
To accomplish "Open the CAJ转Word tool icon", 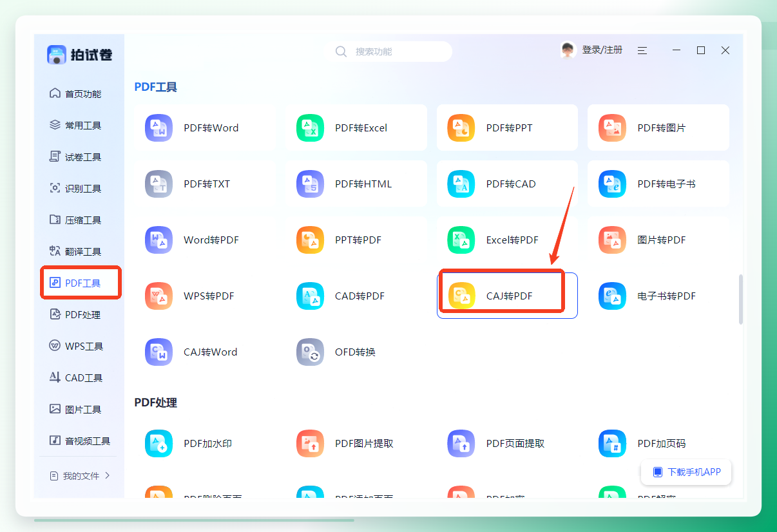I will [158, 352].
